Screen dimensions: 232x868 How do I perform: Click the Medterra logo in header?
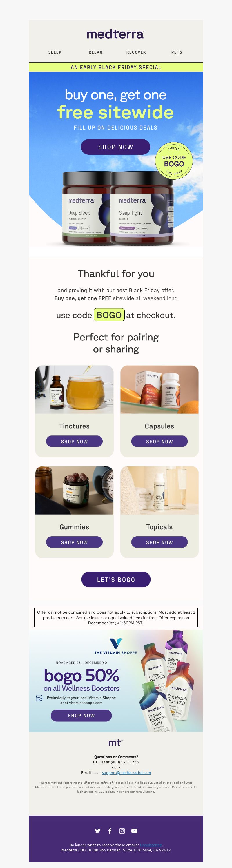click(x=116, y=34)
